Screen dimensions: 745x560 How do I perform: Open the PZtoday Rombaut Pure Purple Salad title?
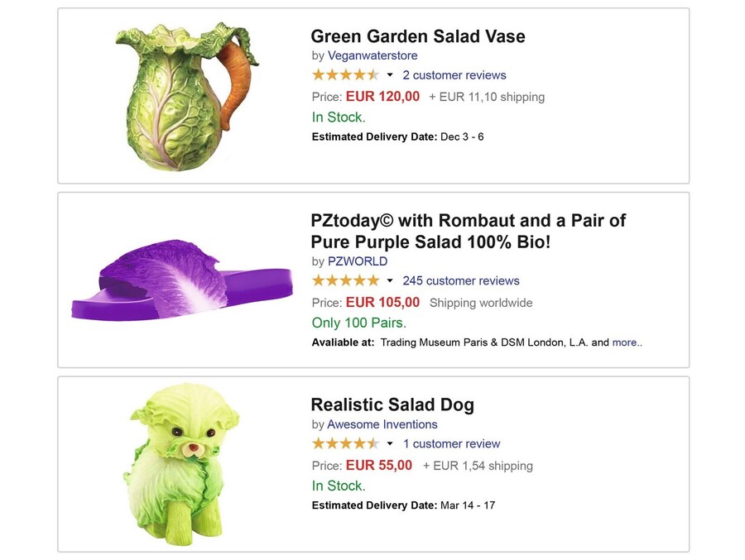468,231
